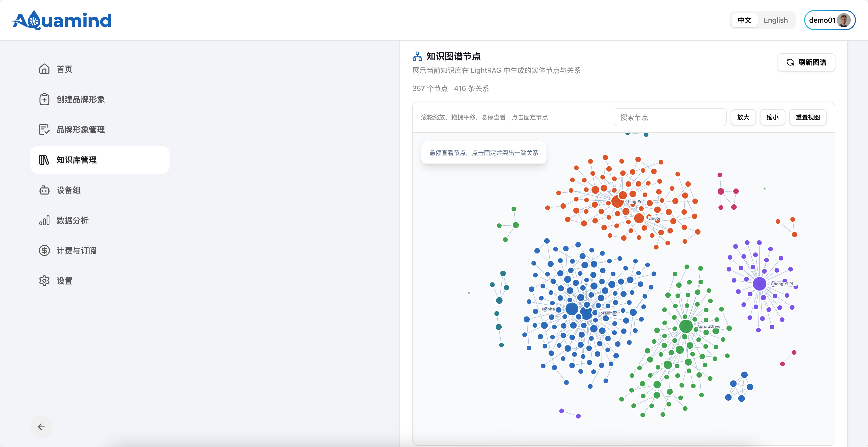Click the 刷新图谱 refresh button
868x447 pixels.
tap(806, 62)
